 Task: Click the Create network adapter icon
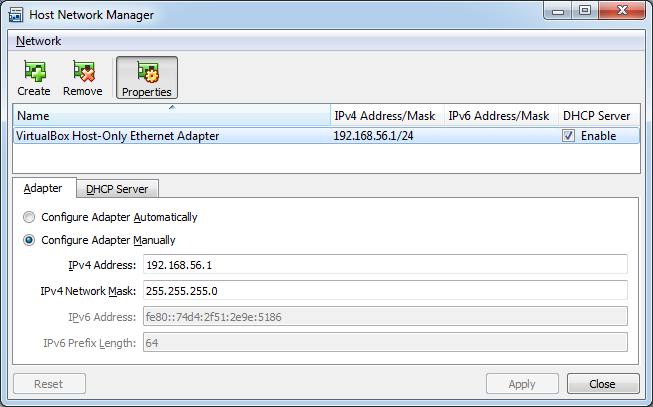tap(35, 71)
